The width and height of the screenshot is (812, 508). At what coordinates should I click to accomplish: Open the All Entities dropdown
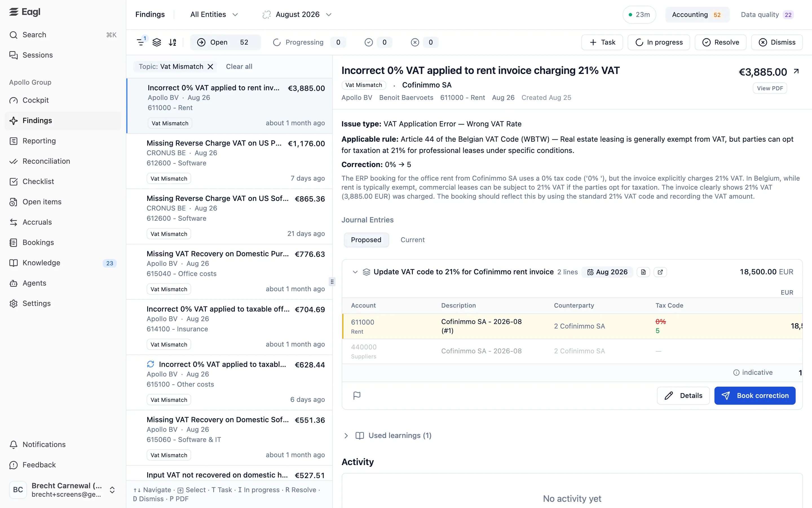pyautogui.click(x=214, y=14)
